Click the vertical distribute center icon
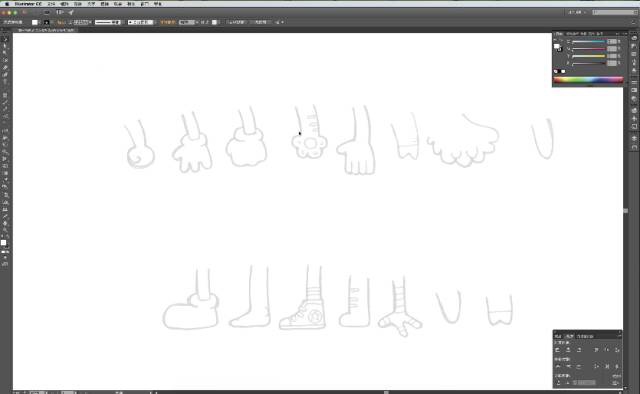This screenshot has width=640, height=394. pos(568,366)
